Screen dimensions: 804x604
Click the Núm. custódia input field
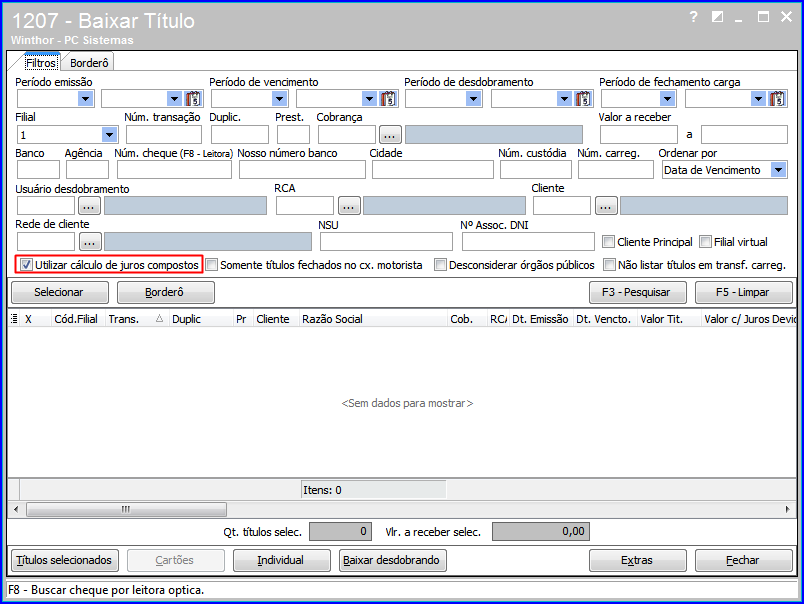(x=535, y=170)
